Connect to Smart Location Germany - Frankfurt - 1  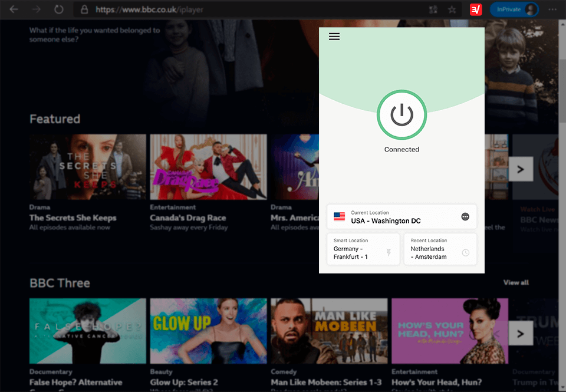pos(363,249)
